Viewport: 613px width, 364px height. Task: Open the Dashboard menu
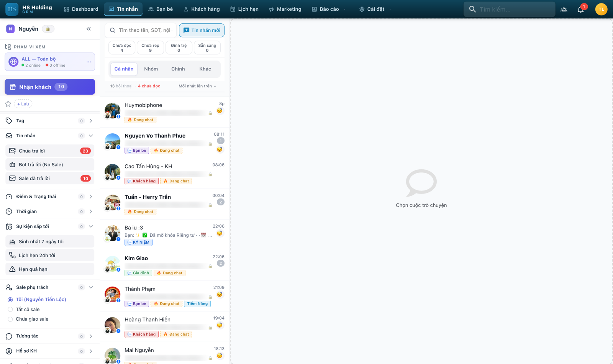[81, 9]
